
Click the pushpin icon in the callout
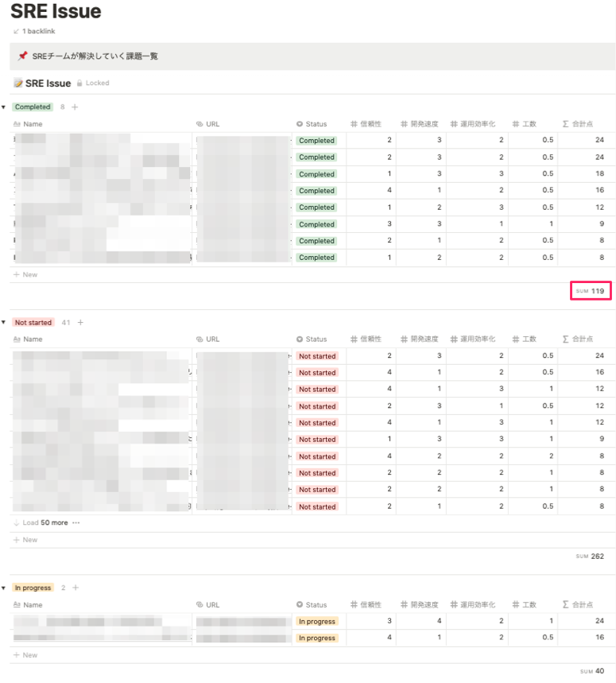(22, 56)
